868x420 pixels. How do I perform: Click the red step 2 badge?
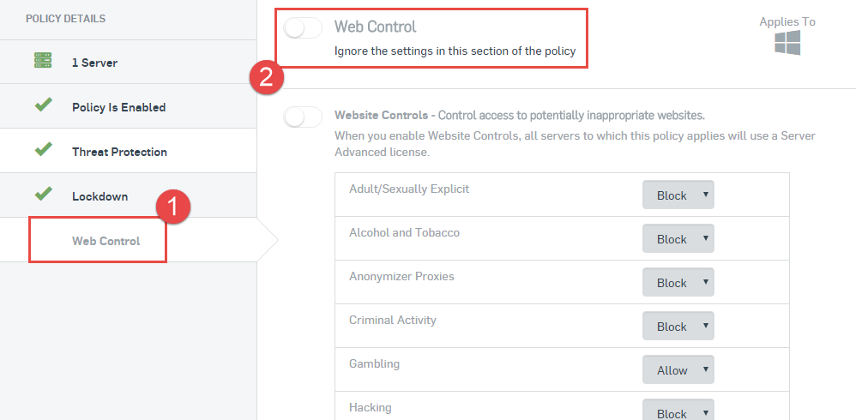point(266,77)
